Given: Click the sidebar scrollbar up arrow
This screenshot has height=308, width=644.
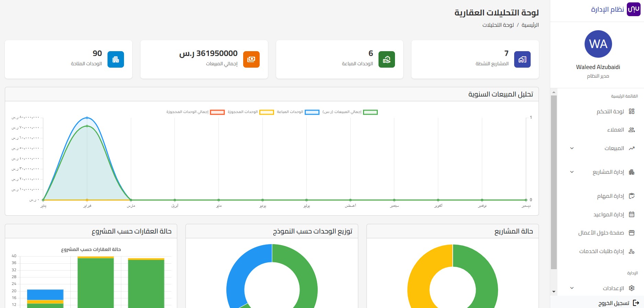Looking at the screenshot, I should tap(554, 92).
